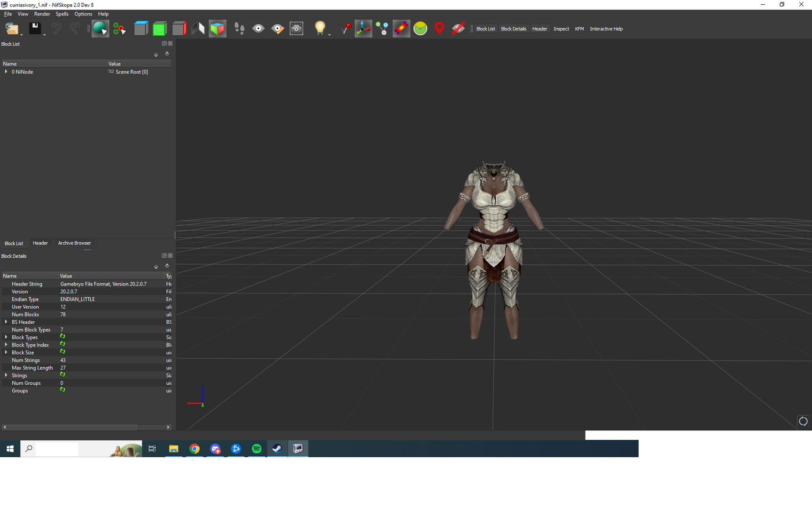Expand the Block Size row

pyautogui.click(x=6, y=352)
